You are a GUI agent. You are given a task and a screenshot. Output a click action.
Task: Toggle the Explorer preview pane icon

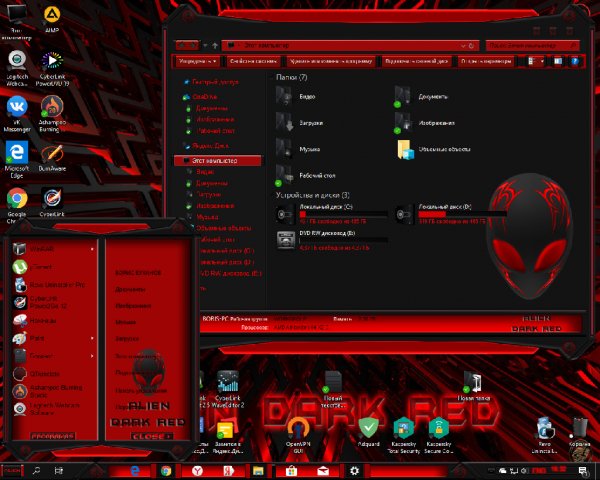[x=558, y=61]
